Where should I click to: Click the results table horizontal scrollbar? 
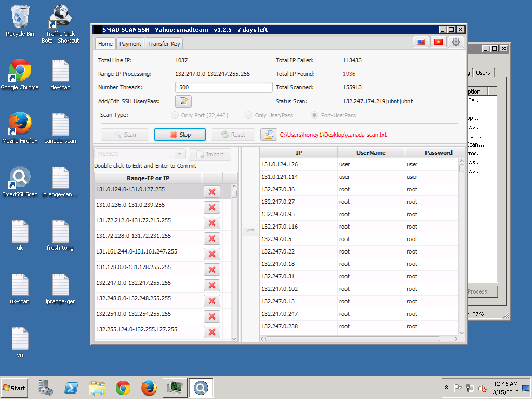point(353,339)
